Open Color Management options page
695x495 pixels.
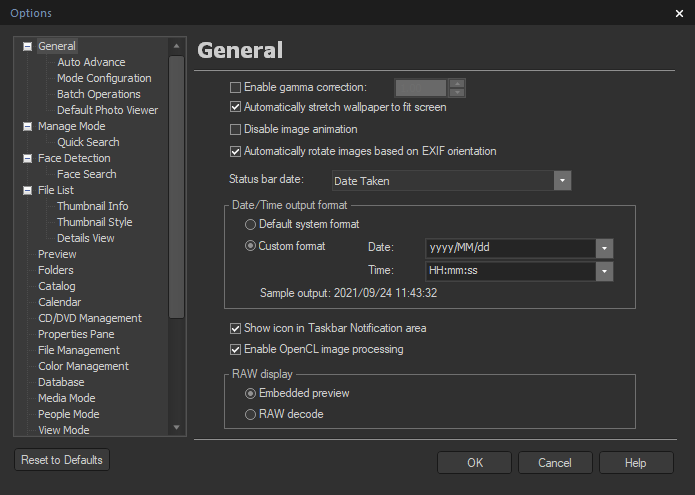[x=83, y=366]
